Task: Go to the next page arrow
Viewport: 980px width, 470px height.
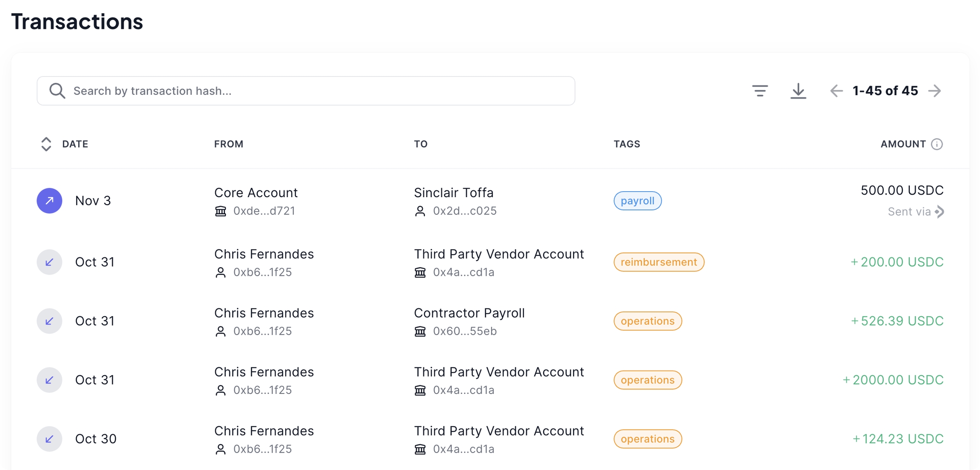Action: (935, 91)
